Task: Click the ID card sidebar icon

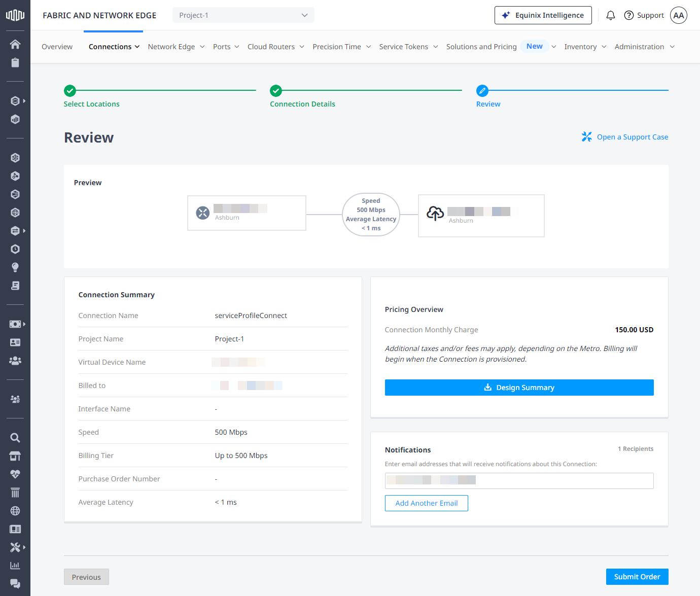Action: coord(15,342)
